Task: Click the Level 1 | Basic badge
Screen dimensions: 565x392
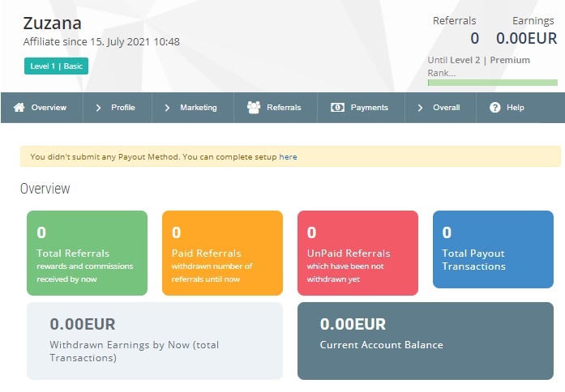Action: click(56, 66)
